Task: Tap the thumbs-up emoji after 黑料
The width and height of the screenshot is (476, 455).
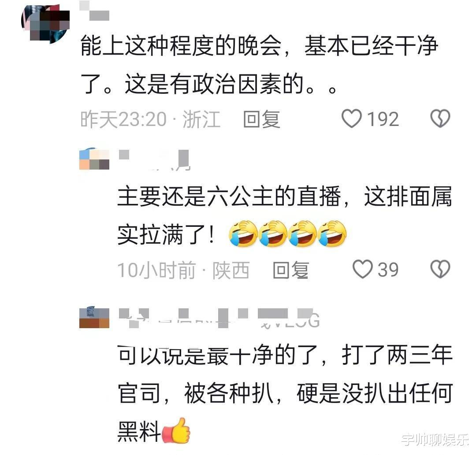Action: point(176,431)
